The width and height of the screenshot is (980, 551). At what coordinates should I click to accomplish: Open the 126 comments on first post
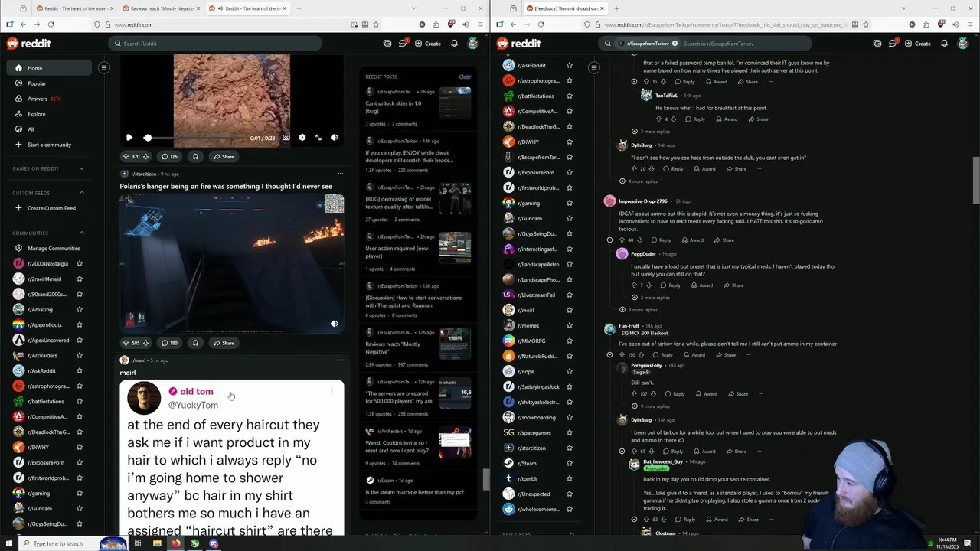tap(169, 157)
